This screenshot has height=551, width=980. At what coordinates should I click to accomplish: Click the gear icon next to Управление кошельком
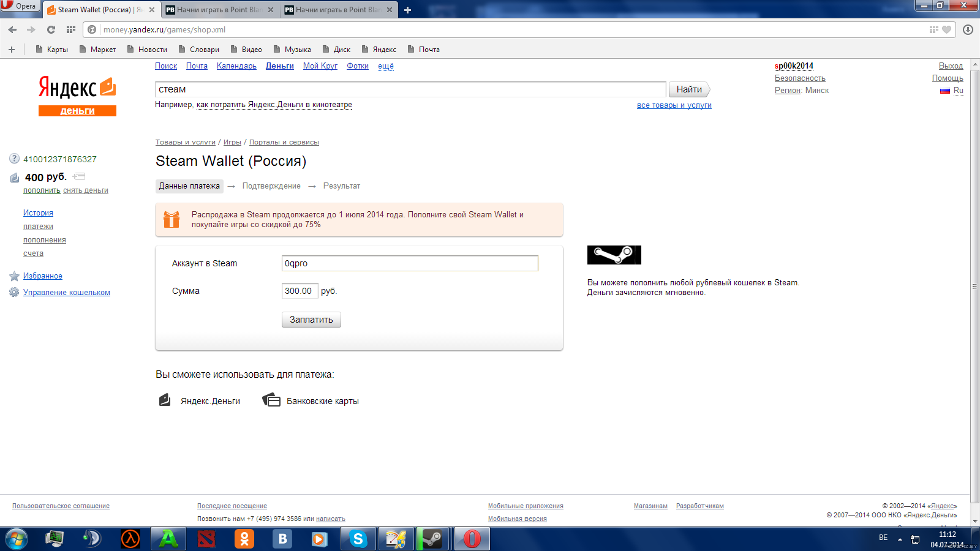tap(14, 292)
